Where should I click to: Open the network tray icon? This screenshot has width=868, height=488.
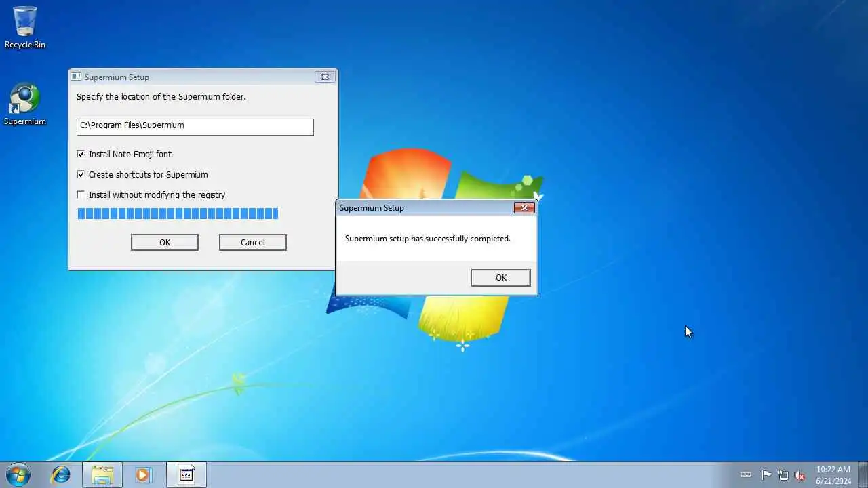pos(783,475)
